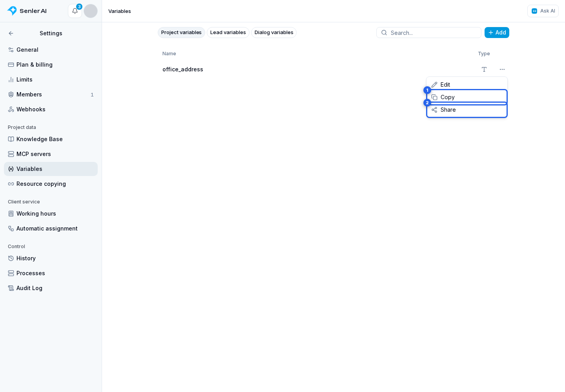Image resolution: width=565 pixels, height=392 pixels.
Task: Click the Senler AI logo
Action: tap(27, 11)
